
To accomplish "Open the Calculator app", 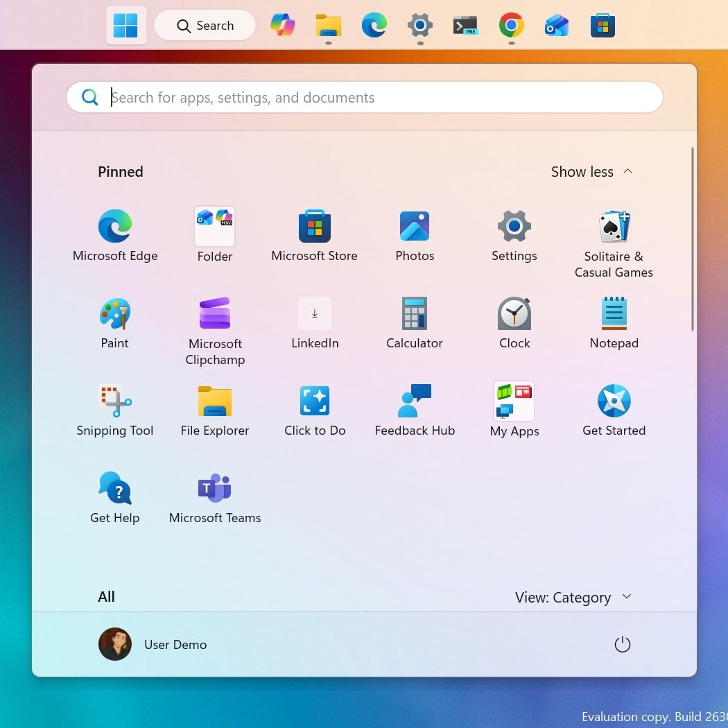I will (x=414, y=323).
